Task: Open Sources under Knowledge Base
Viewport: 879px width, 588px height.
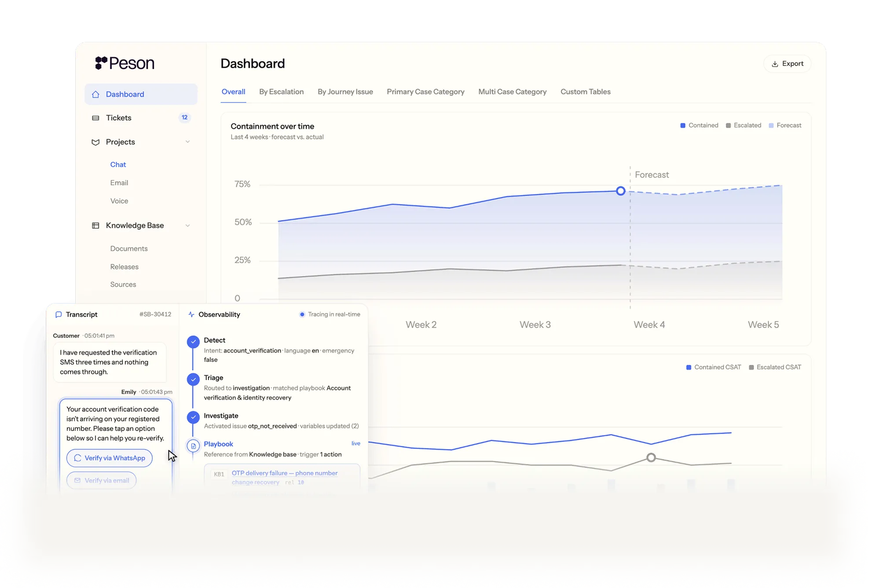Action: tap(123, 285)
